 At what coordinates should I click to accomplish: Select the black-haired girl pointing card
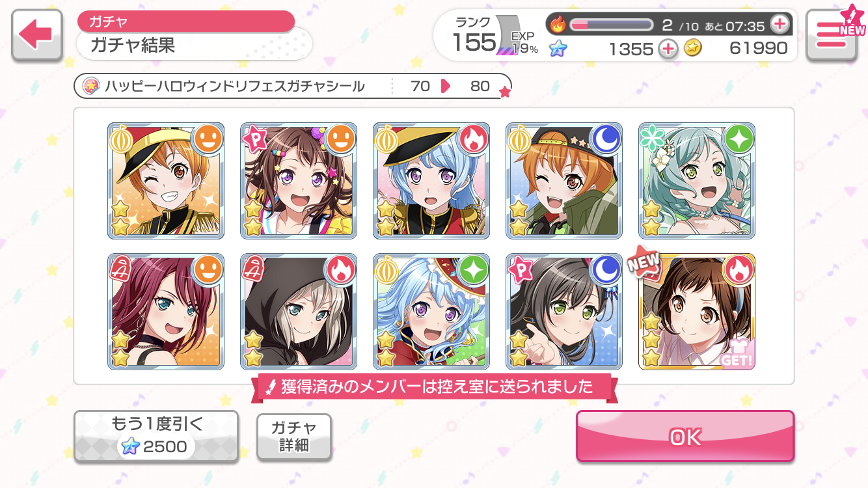564,312
